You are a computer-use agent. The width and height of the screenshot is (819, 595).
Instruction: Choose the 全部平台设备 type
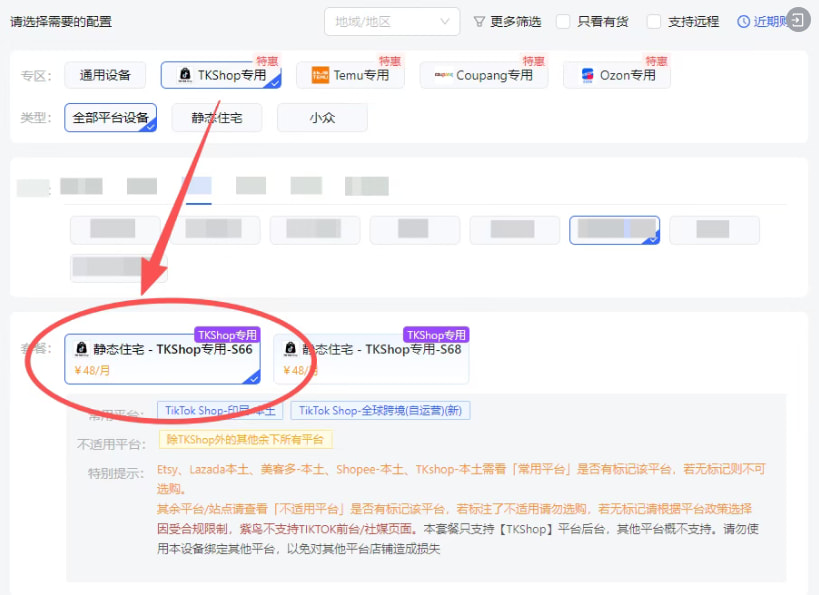tap(111, 118)
